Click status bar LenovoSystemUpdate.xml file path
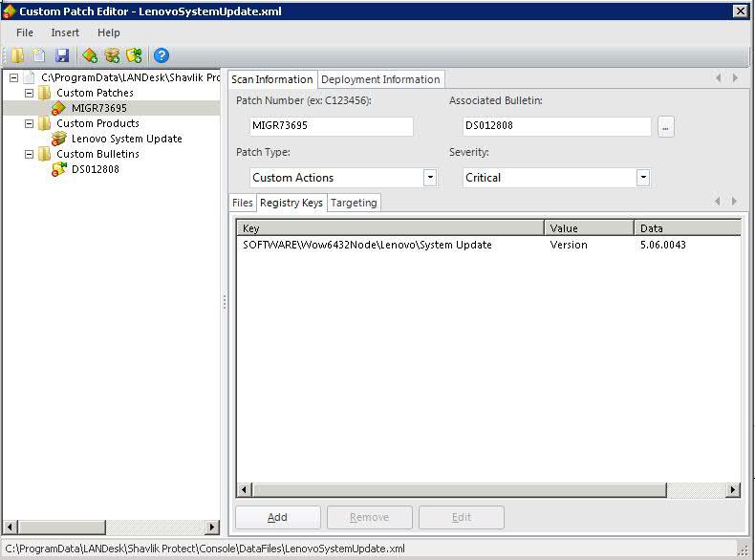755x560 pixels. [x=205, y=549]
